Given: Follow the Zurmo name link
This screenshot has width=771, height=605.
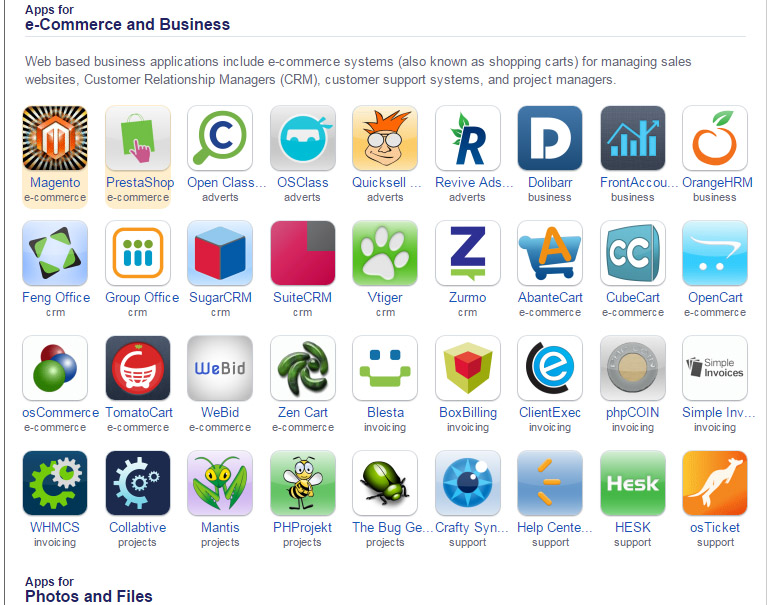Looking at the screenshot, I should point(467,298).
